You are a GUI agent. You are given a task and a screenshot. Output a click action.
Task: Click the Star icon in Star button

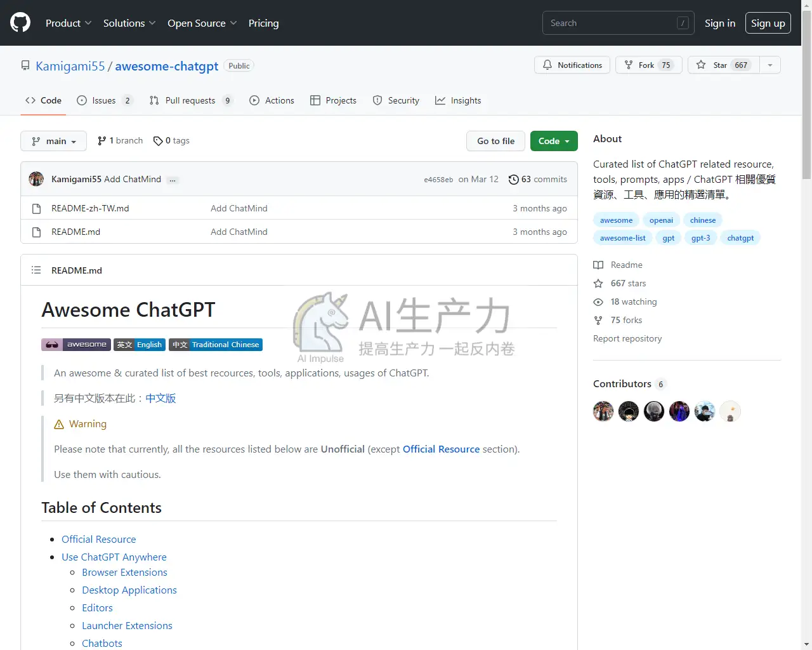701,65
